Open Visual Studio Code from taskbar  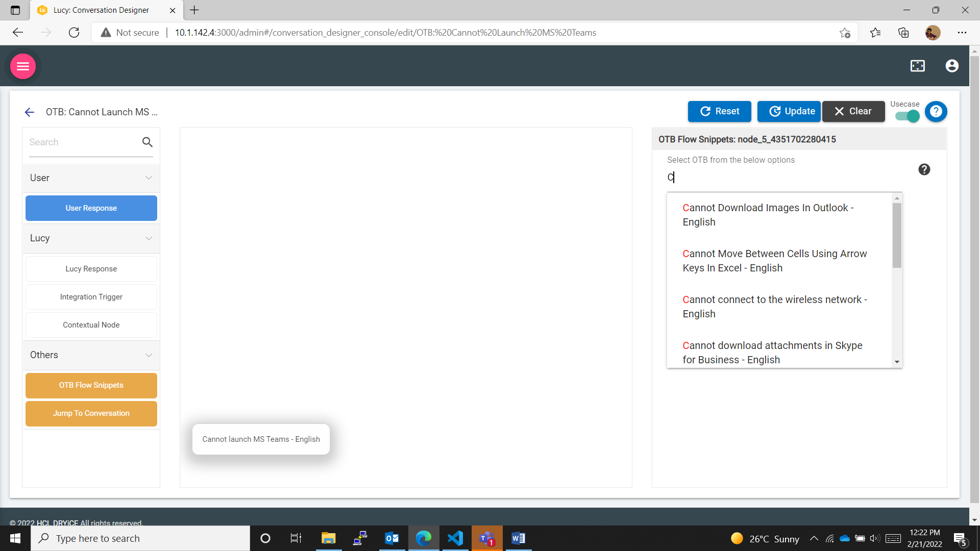[x=455, y=538]
